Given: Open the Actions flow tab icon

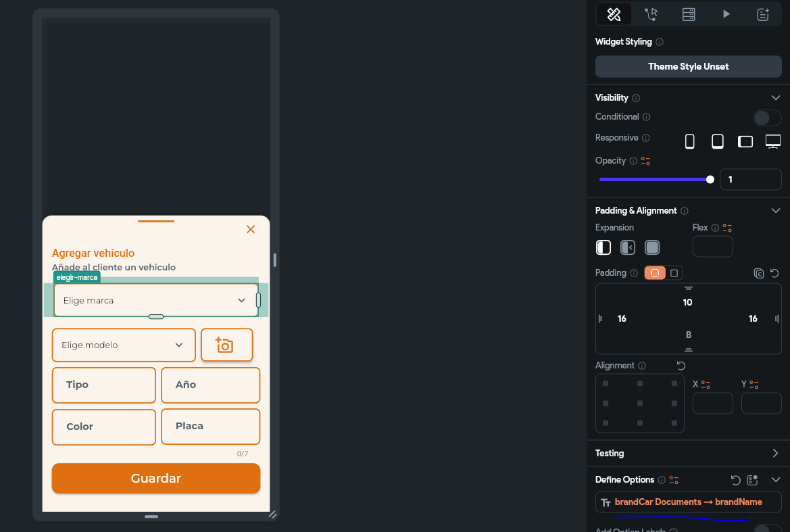Looking at the screenshot, I should coord(651,14).
